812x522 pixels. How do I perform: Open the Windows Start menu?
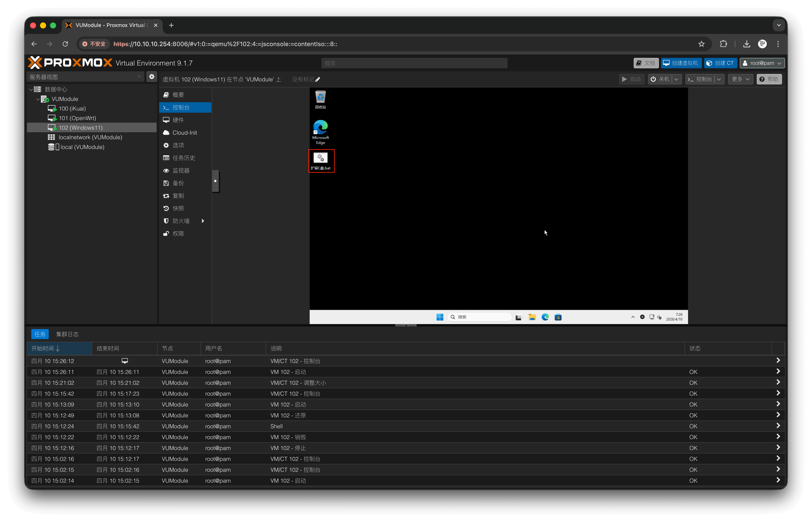pyautogui.click(x=439, y=317)
